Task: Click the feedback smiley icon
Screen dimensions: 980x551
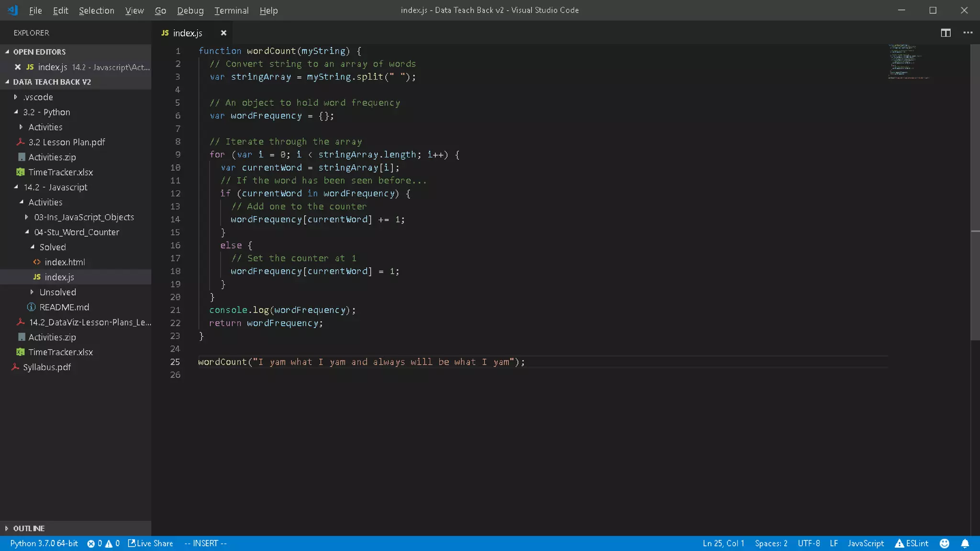Action: 944,543
